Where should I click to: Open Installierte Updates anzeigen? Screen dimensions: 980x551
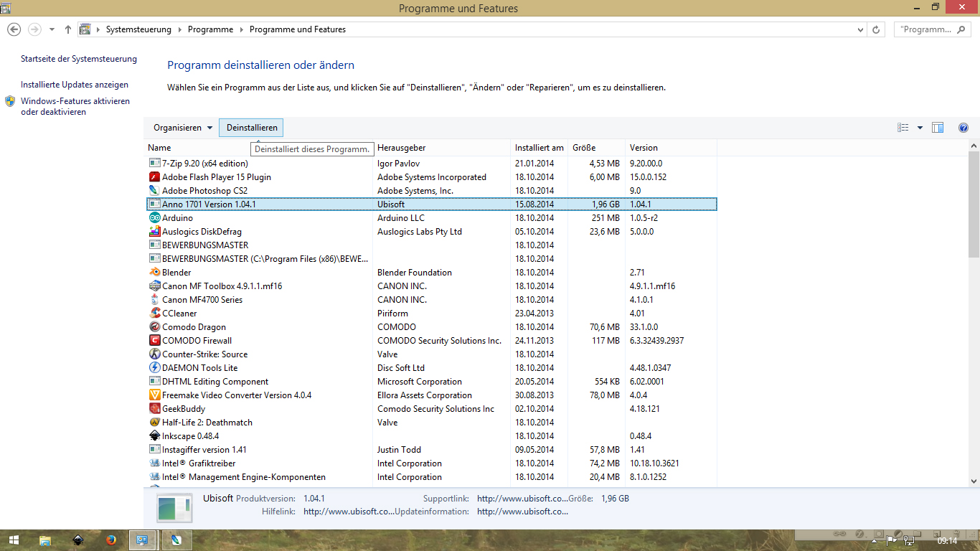coord(75,85)
